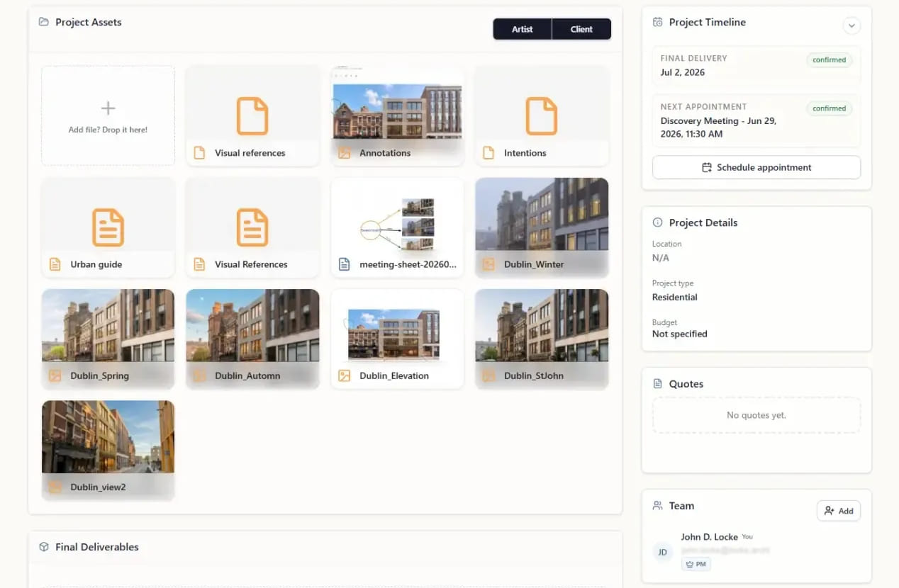Click the Intentions document icon

pos(541,116)
